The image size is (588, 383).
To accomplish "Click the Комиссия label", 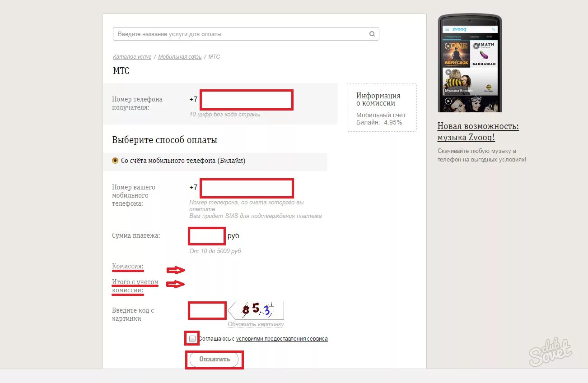I will pos(127,267).
